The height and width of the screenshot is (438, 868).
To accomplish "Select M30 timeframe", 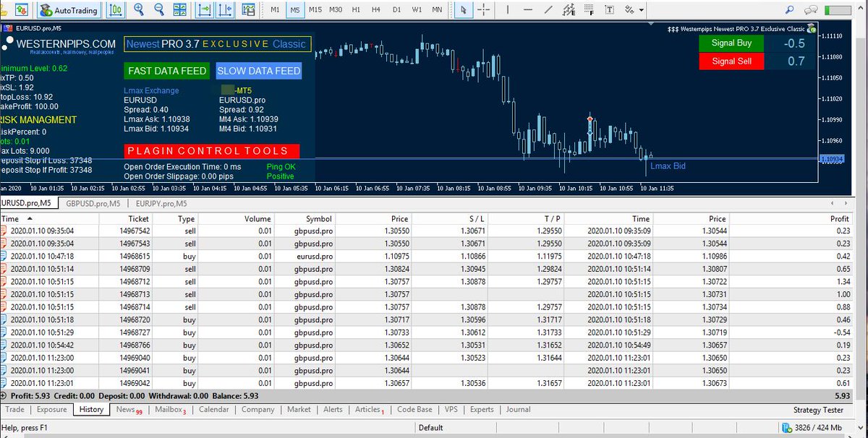I will pyautogui.click(x=335, y=10).
